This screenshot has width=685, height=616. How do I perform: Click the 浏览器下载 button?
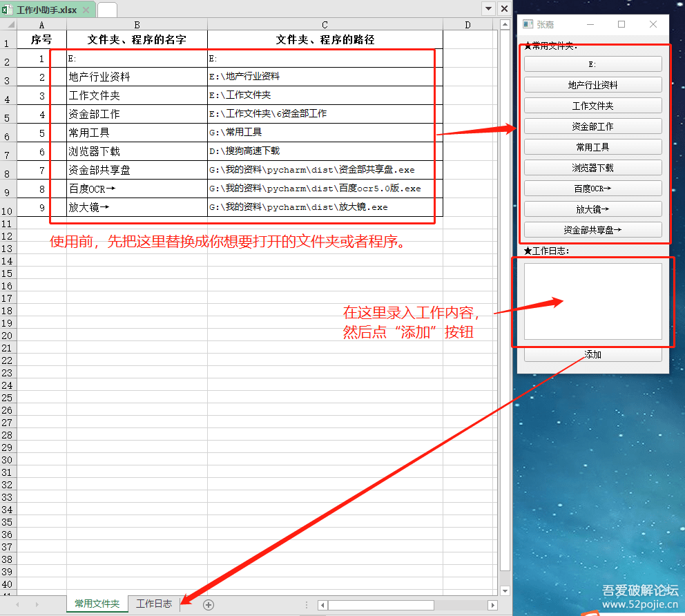pyautogui.click(x=592, y=167)
